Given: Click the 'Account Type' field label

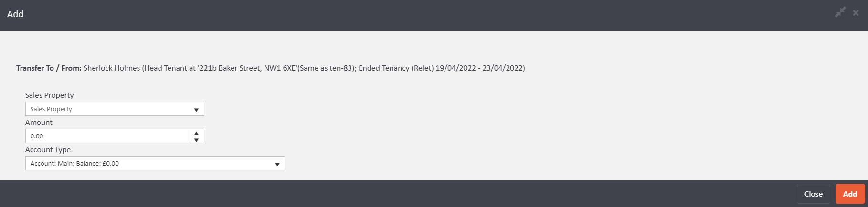Looking at the screenshot, I should tap(48, 150).
